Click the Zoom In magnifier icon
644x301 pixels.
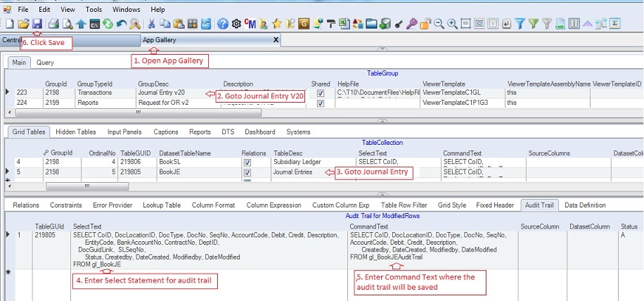(452, 24)
